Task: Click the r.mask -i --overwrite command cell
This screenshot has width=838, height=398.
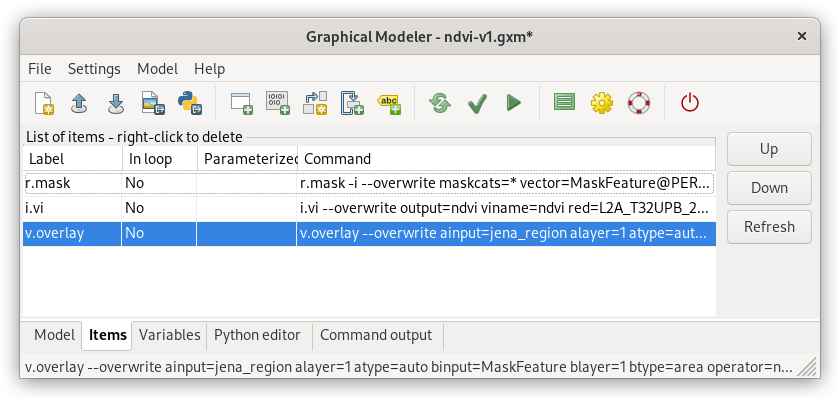Action: (x=506, y=183)
